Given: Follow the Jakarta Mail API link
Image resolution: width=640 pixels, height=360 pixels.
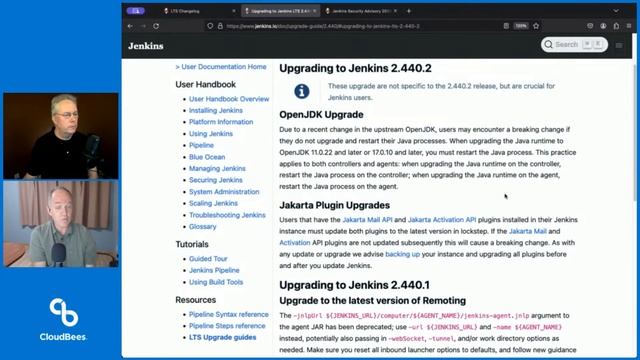Looking at the screenshot, I should (367, 220).
